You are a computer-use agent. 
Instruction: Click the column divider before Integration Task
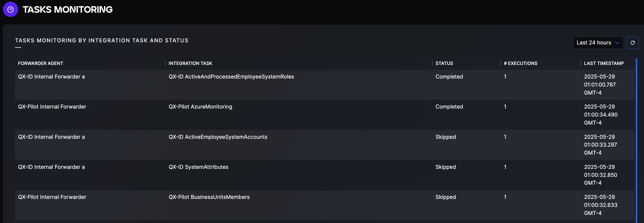[x=165, y=63]
